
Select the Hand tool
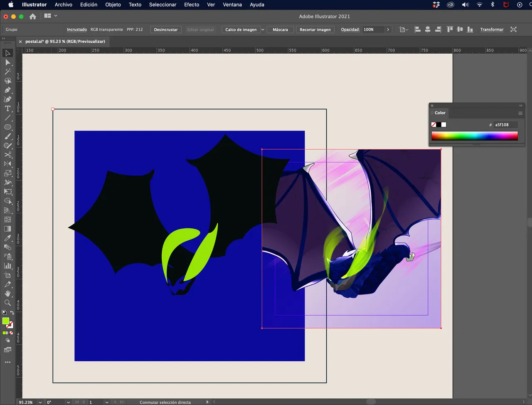(7, 293)
